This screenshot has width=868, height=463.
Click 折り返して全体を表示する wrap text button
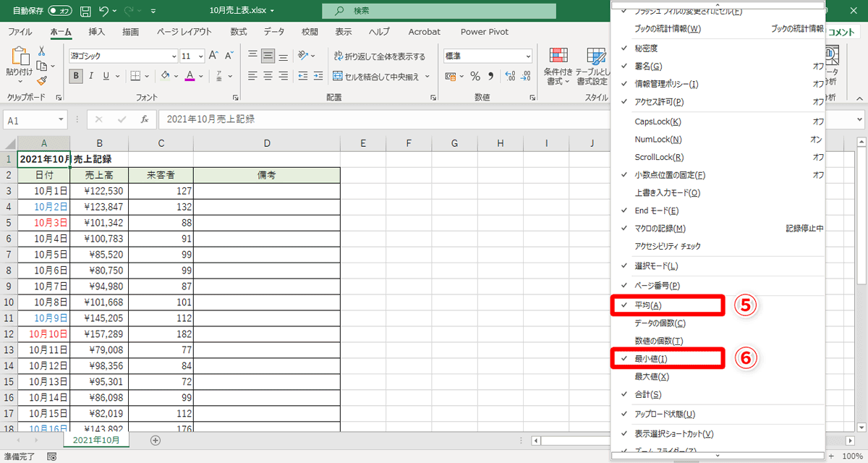pyautogui.click(x=380, y=56)
